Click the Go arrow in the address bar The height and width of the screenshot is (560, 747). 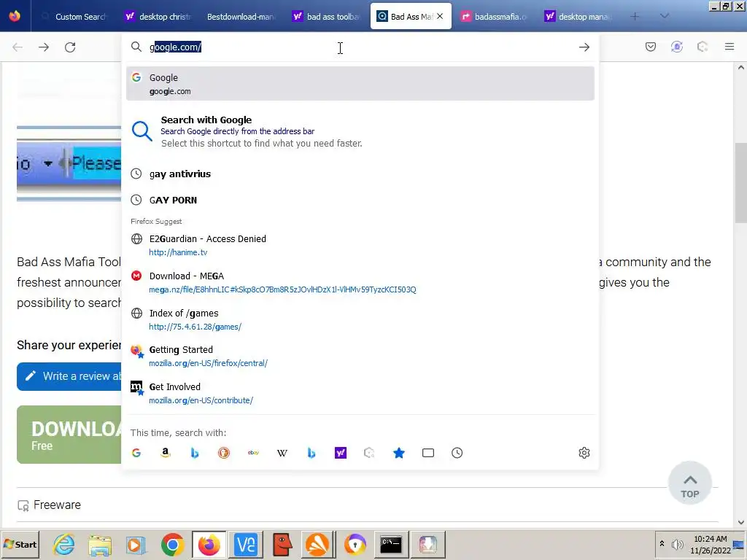[584, 47]
